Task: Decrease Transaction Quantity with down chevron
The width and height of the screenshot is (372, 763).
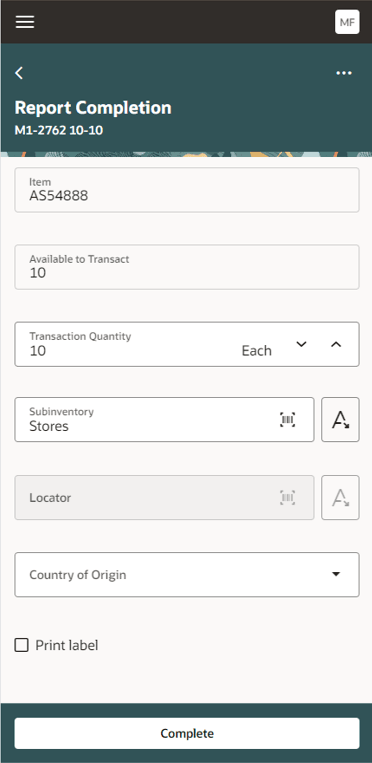Action: point(302,344)
